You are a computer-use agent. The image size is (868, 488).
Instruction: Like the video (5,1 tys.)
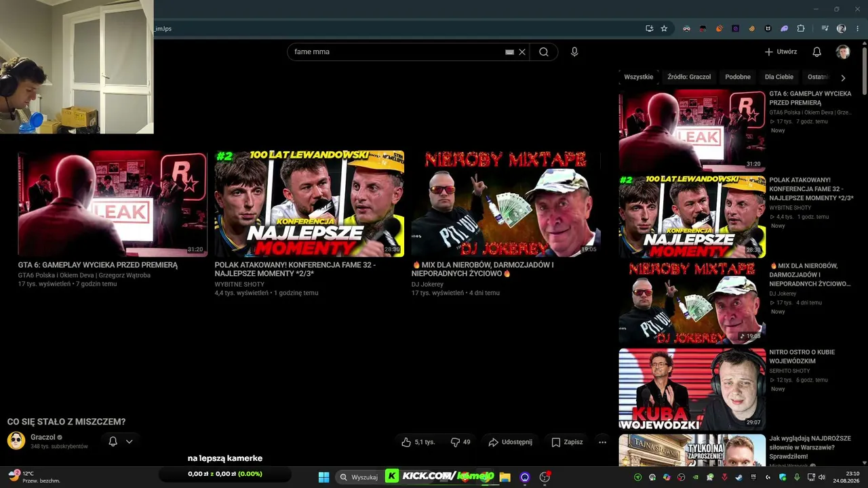pos(418,442)
